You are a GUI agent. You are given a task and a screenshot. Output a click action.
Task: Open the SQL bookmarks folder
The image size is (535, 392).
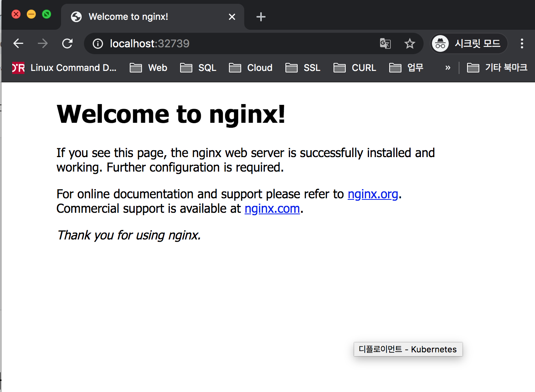198,68
